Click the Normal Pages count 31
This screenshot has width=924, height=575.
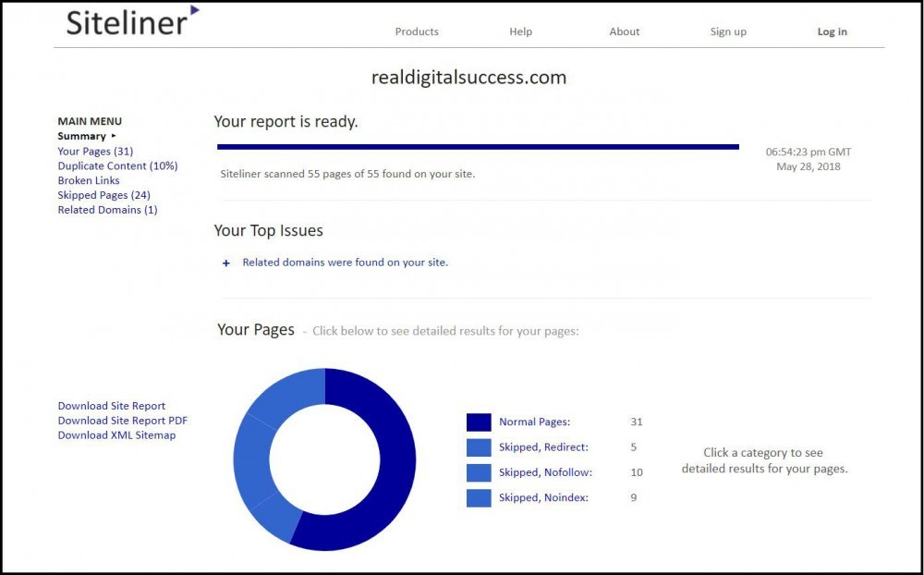pyautogui.click(x=637, y=422)
